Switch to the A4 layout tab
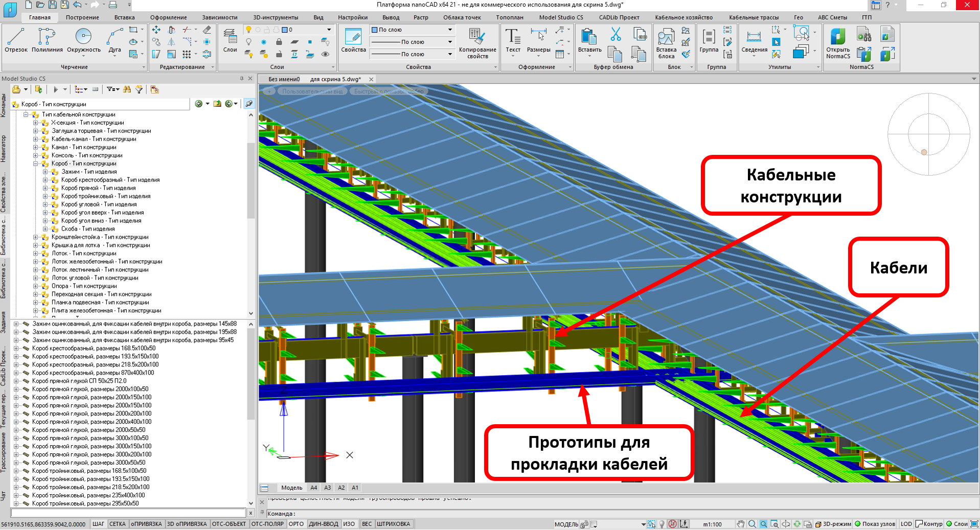Viewport: 980px width, 530px height. (313, 488)
